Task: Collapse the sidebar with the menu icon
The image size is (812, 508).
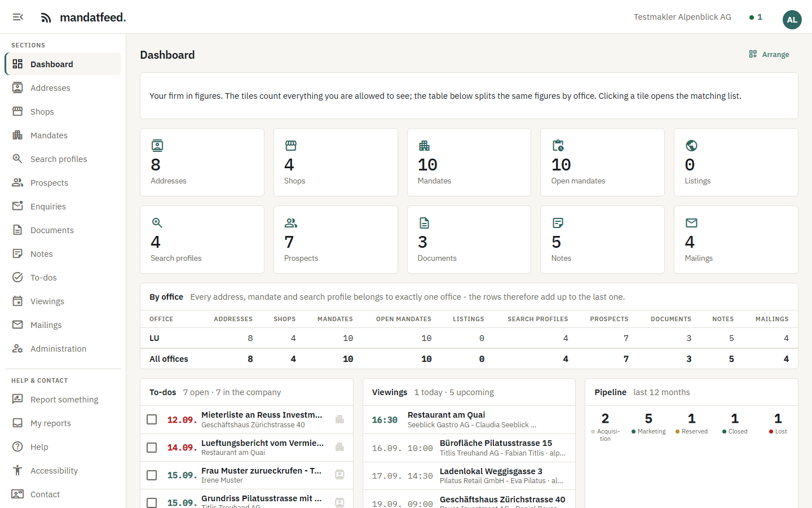Action: coord(18,17)
